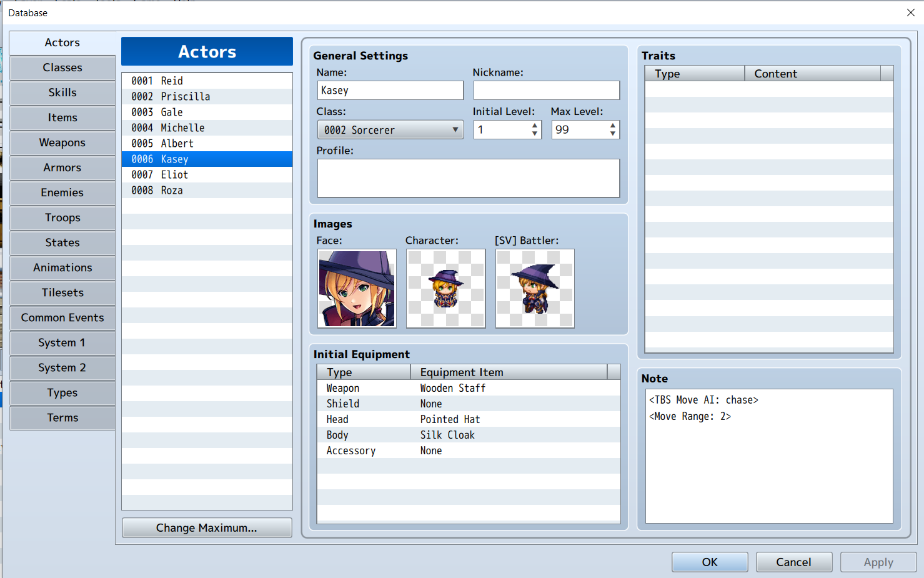Go to the Items tab

[x=62, y=117]
